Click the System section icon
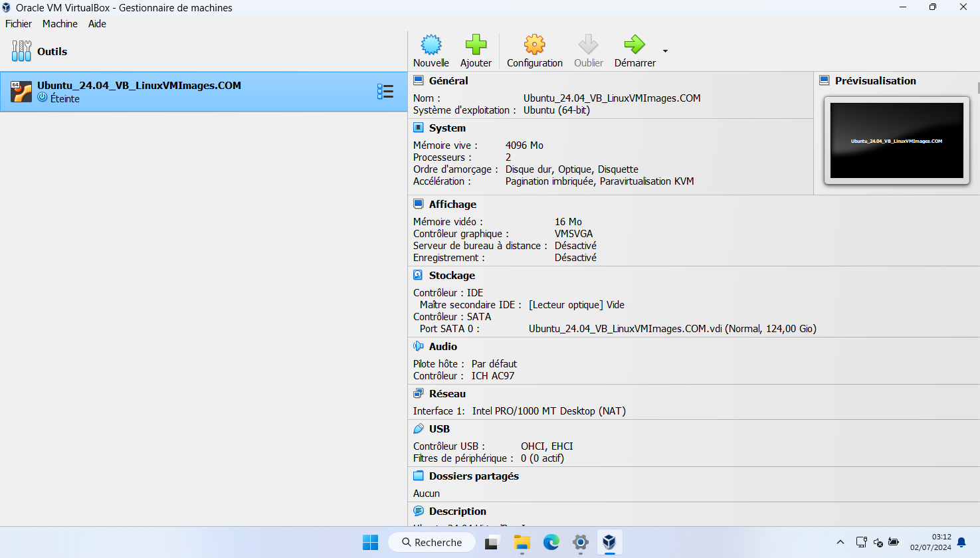This screenshot has width=980, height=558. pos(419,128)
